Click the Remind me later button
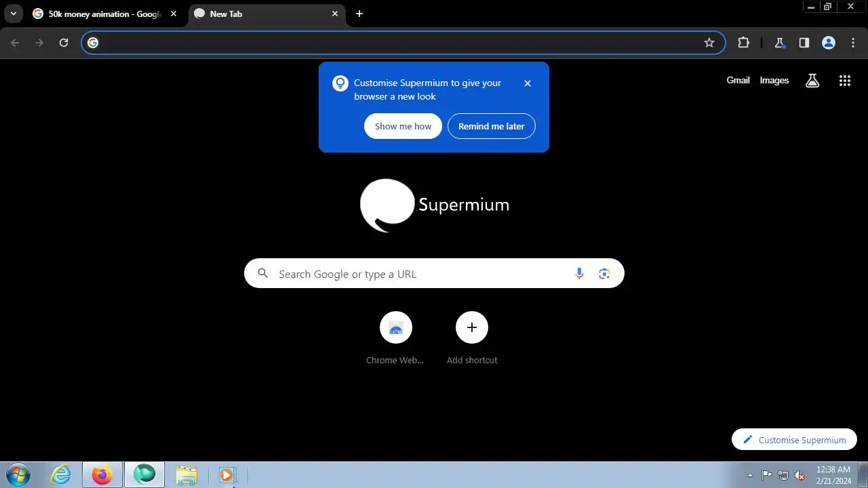Viewport: 868px width, 488px height. [x=492, y=126]
